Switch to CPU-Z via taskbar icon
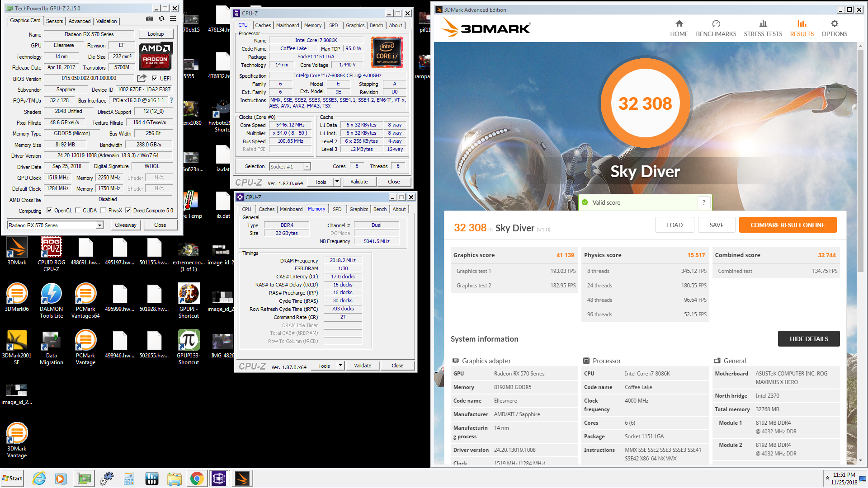The image size is (868, 488). pyautogui.click(x=219, y=479)
